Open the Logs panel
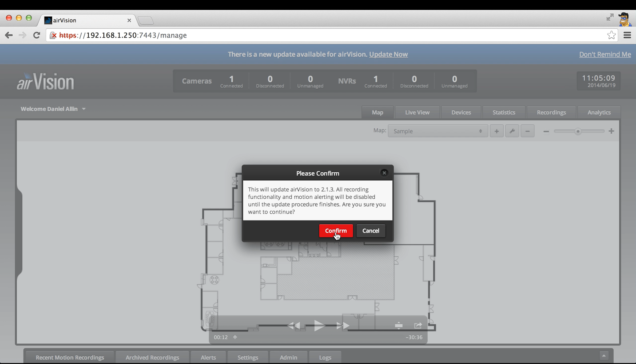This screenshot has height=364, width=636. [325, 357]
